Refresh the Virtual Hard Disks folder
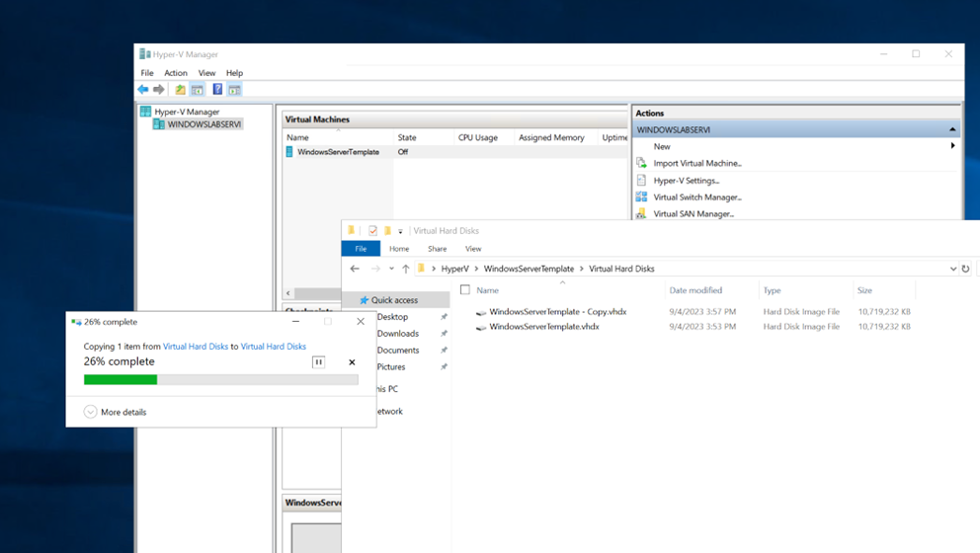Viewport: 980px width, 553px height. pyautogui.click(x=965, y=269)
